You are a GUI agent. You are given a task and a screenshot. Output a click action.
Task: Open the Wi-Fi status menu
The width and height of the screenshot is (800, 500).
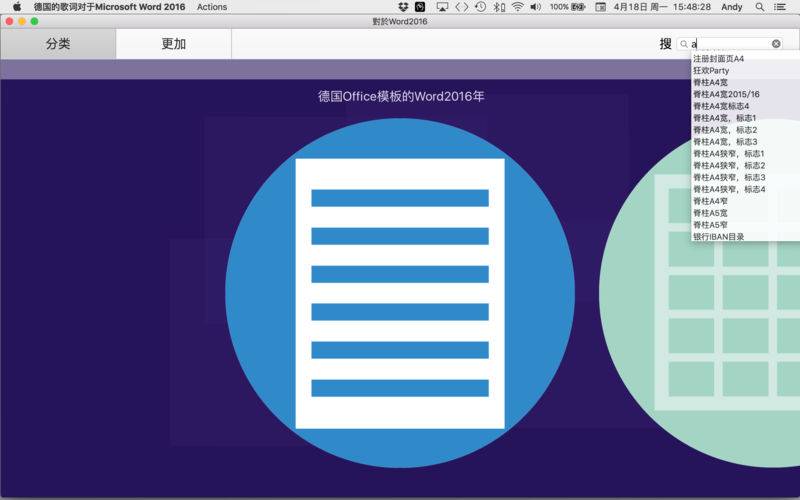click(x=517, y=7)
